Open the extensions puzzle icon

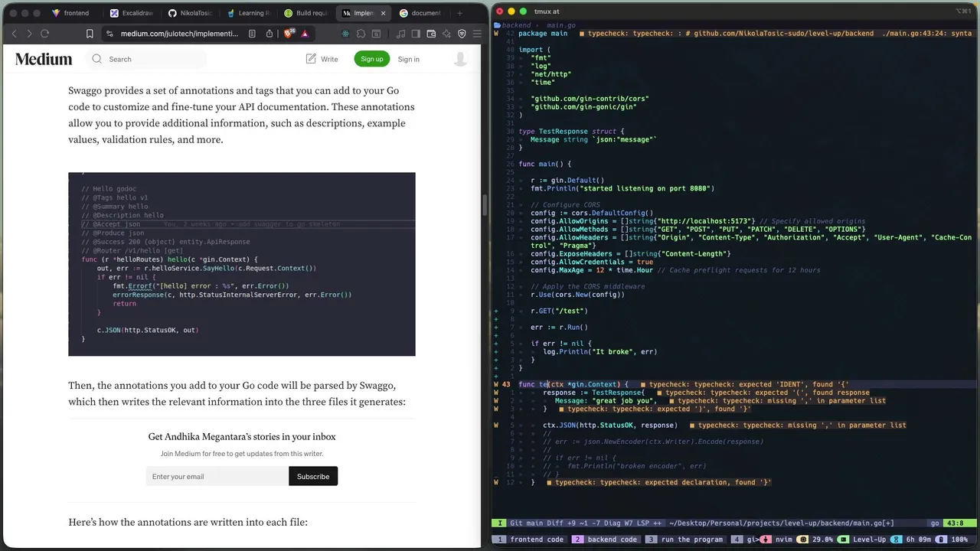click(361, 34)
